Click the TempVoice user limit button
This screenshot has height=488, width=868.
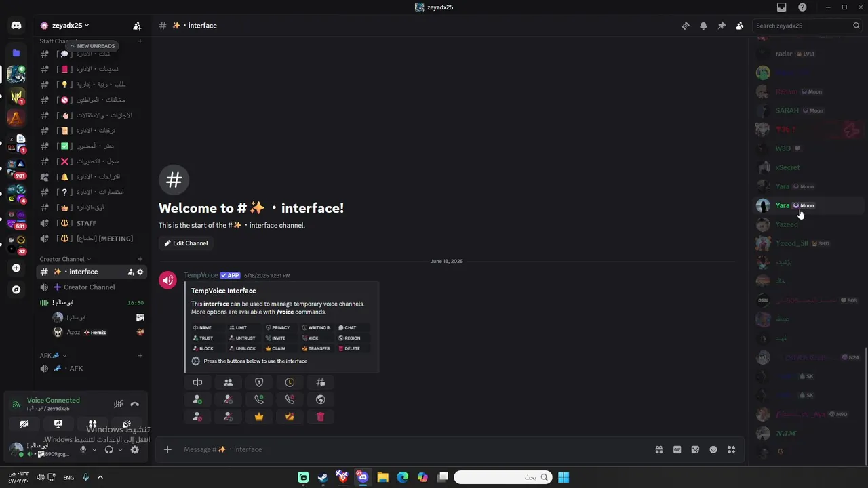pos(229,382)
